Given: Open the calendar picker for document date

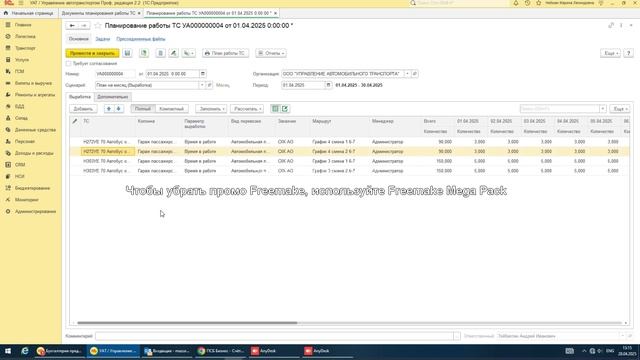Looking at the screenshot, I should pyautogui.click(x=203, y=74).
